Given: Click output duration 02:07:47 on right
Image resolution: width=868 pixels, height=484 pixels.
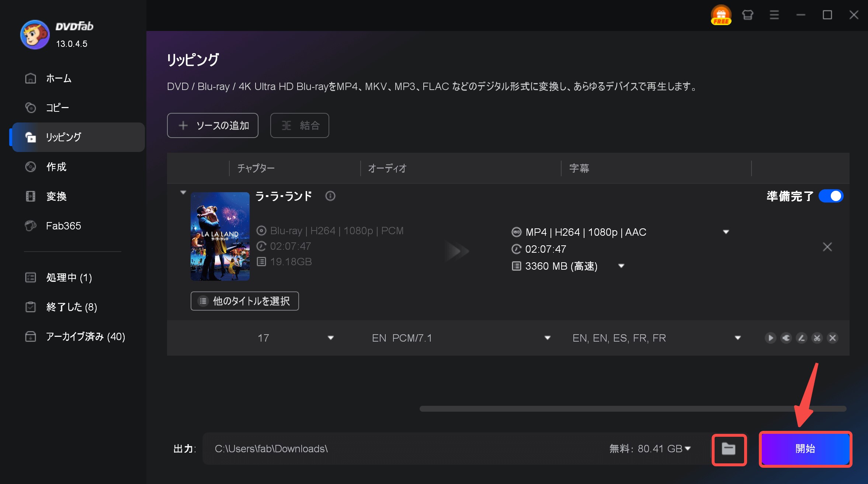Looking at the screenshot, I should click(546, 249).
